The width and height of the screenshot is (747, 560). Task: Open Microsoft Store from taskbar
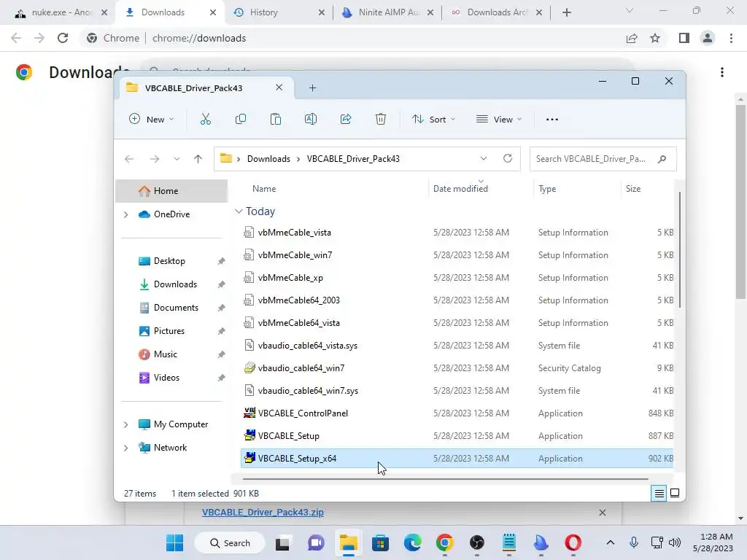click(x=380, y=542)
